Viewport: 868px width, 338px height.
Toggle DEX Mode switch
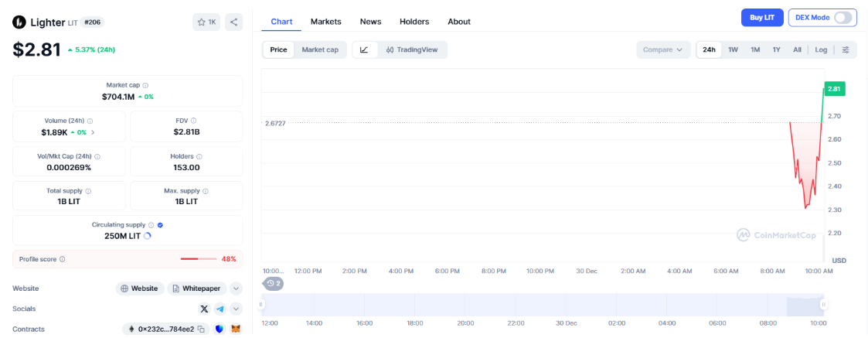click(842, 17)
